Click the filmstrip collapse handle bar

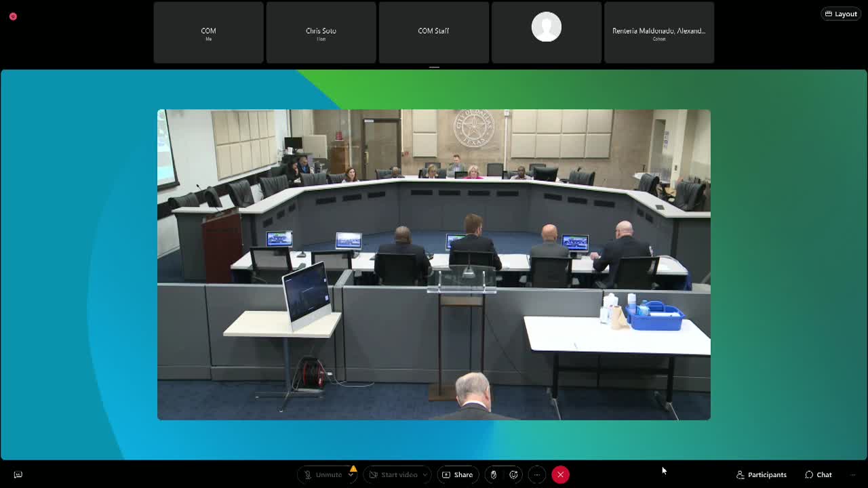[434, 67]
